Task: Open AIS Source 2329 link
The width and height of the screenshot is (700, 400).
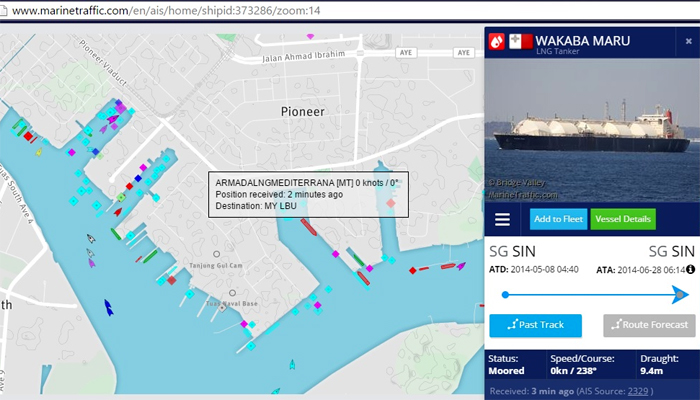Action: 638,392
